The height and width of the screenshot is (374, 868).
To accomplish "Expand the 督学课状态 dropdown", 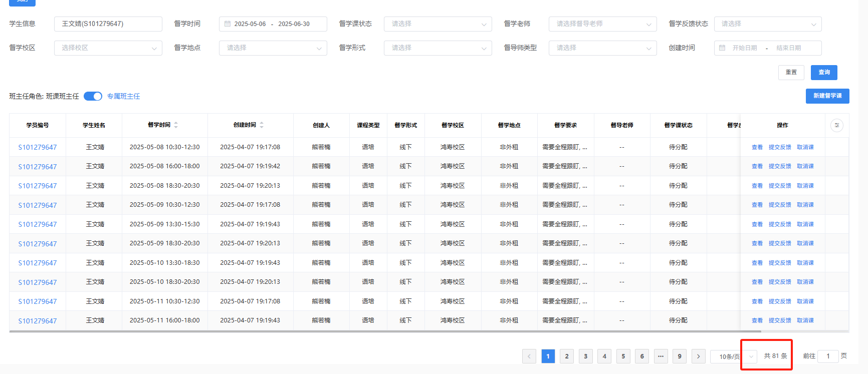I will pyautogui.click(x=438, y=24).
